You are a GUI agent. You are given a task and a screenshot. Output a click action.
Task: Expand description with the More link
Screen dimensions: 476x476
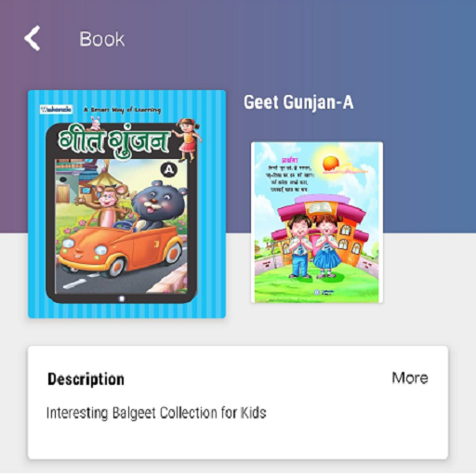coord(410,377)
